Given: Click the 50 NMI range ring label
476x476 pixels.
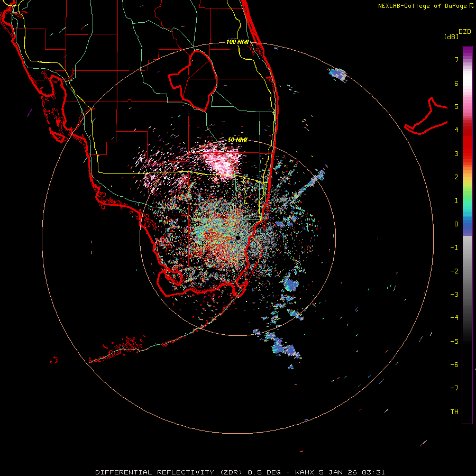Looking at the screenshot, I should click(x=237, y=140).
